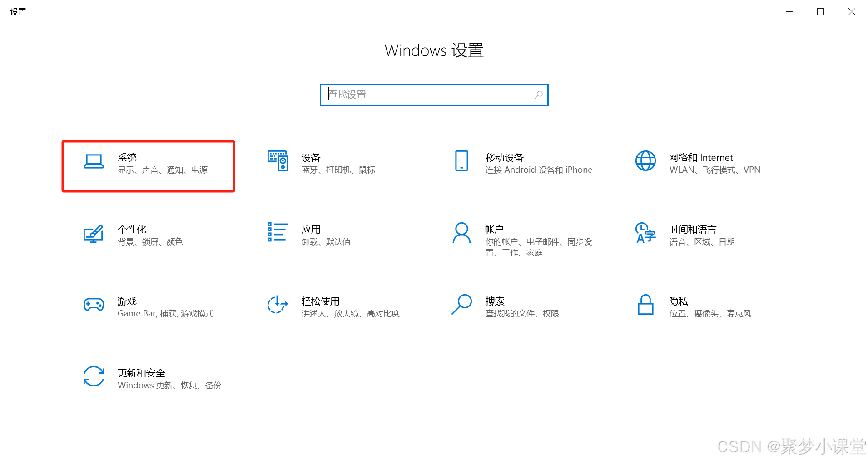Screen dimensions: 868x461
Task: Click the Gaming controller icon
Action: (94, 305)
